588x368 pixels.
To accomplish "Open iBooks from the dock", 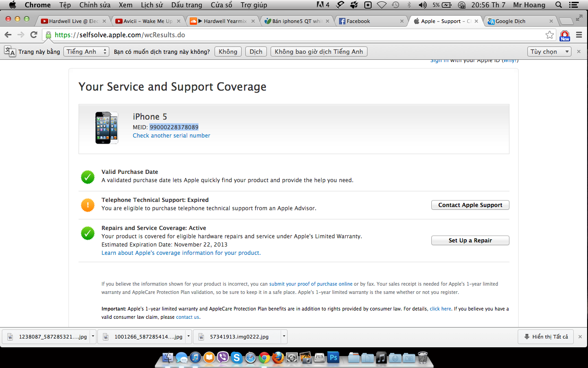I will (x=209, y=357).
